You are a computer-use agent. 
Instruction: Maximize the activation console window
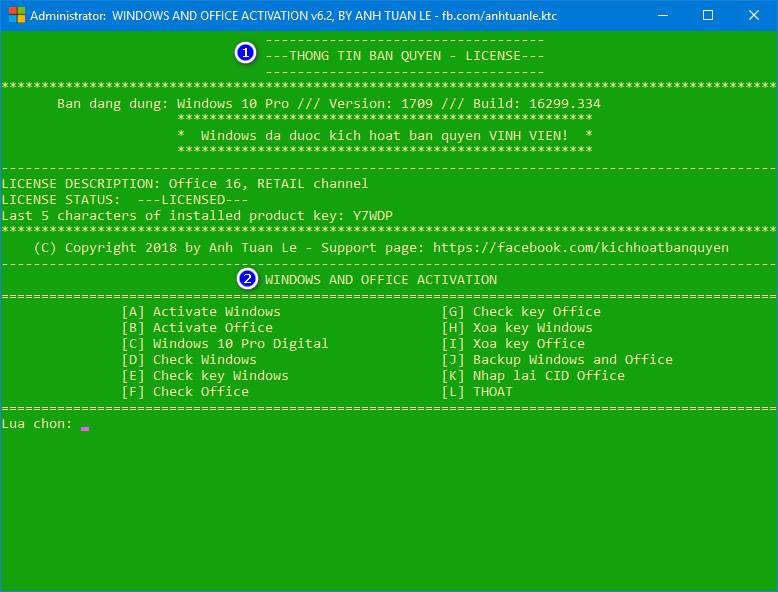click(x=708, y=15)
